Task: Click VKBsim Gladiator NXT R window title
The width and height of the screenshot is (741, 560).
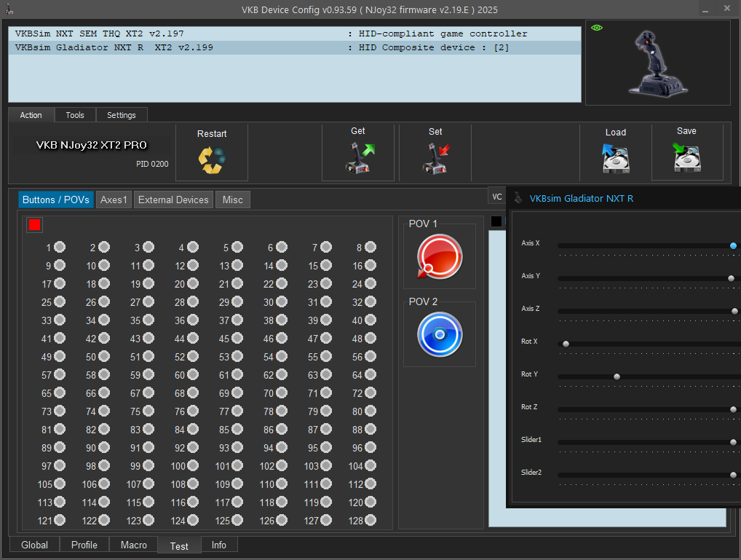Action: [582, 199]
